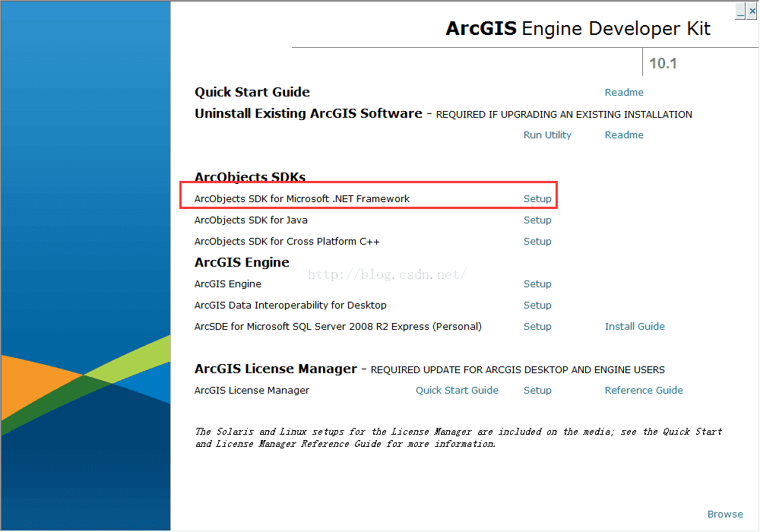Start Setup for ArcSDE for SQL Server Express
760x532 pixels.
[537, 327]
